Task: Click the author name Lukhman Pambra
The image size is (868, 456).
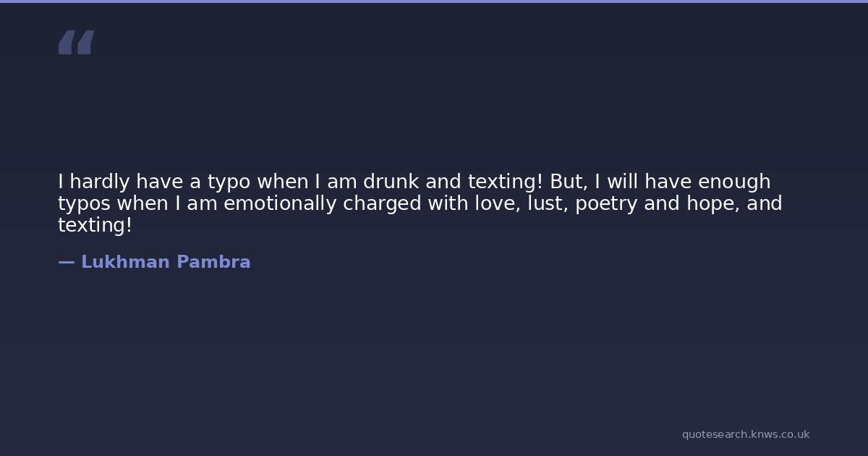Action: tap(166, 262)
